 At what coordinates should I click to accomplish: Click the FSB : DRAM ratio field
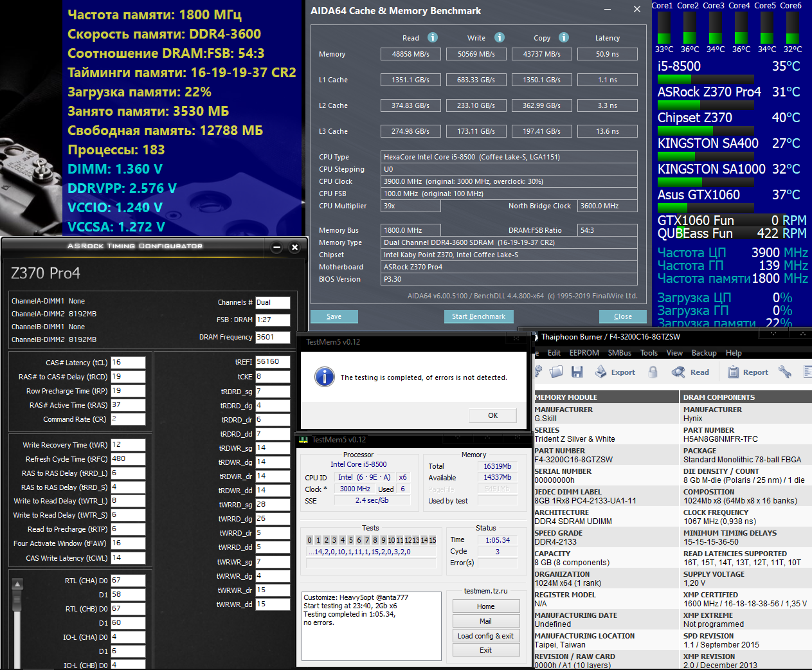point(273,320)
